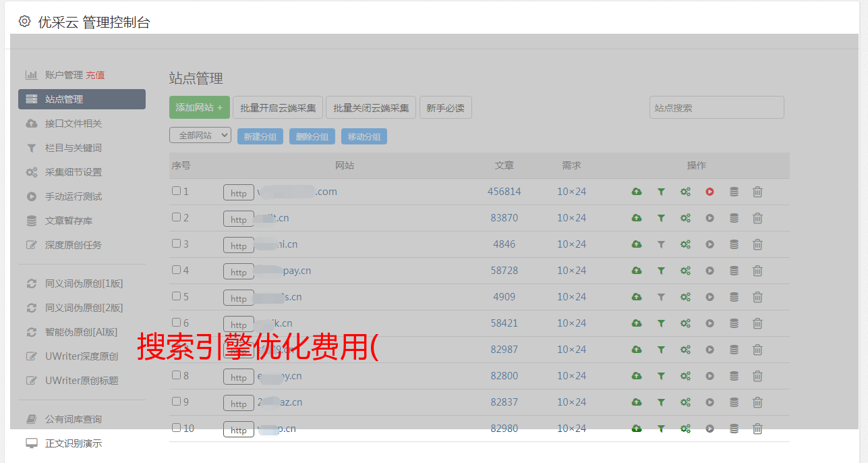The image size is (868, 463).
Task: Click the gear icon beside 优采云 title
Action: (25, 22)
